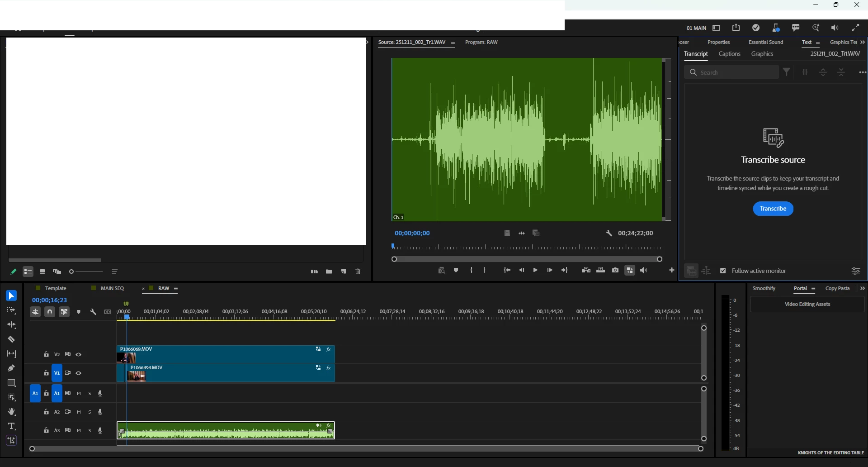The width and height of the screenshot is (868, 467).
Task: Select the Hand tool
Action: click(x=11, y=412)
